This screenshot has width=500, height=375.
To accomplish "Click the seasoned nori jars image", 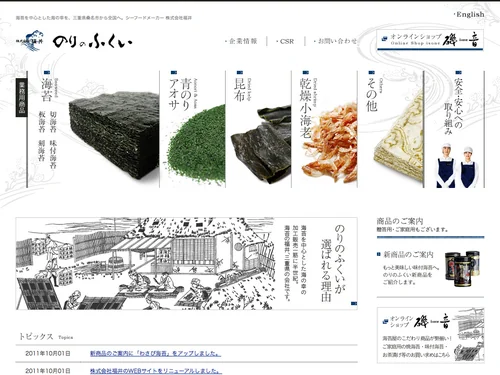I will click(462, 269).
